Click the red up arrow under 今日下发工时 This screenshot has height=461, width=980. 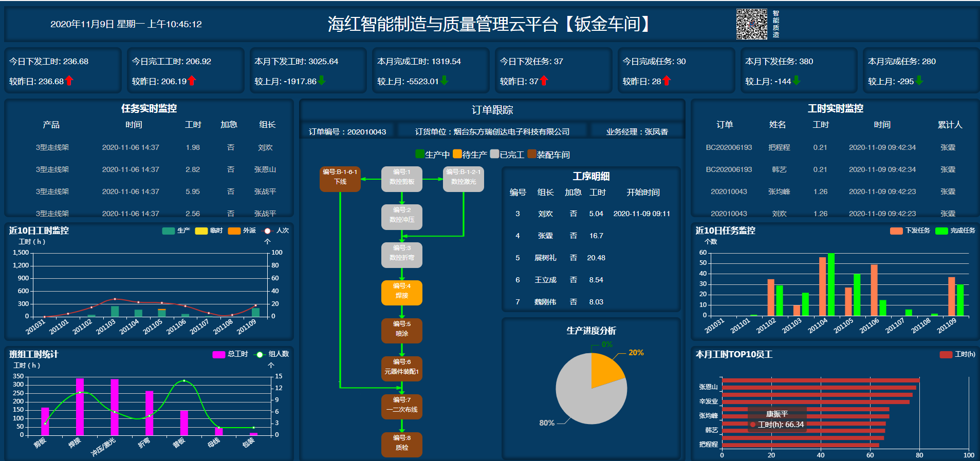click(x=69, y=81)
